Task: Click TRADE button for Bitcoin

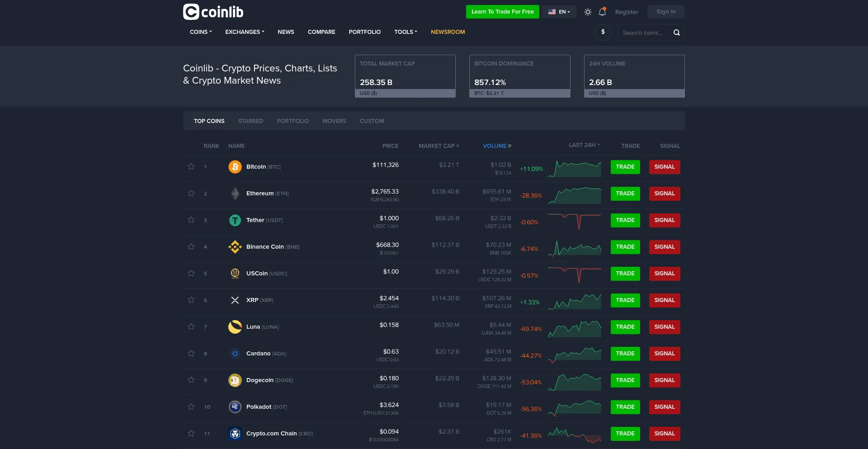Action: [625, 167]
